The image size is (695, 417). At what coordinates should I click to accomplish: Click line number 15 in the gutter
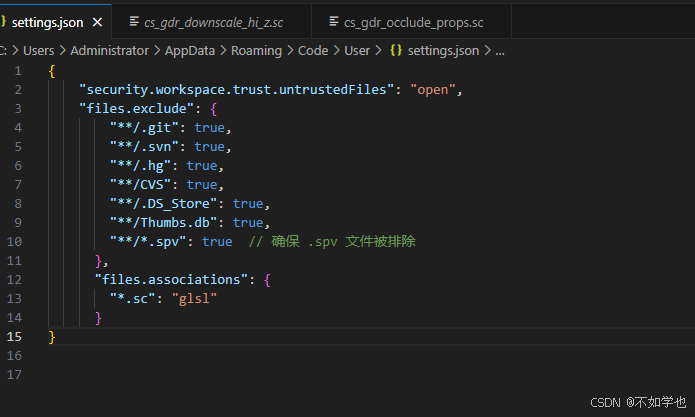[14, 337]
